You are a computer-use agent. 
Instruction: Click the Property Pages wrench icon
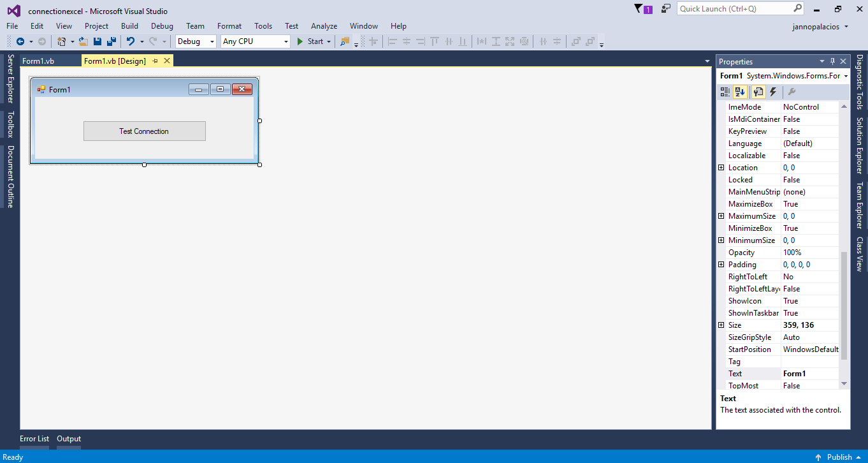coord(792,92)
